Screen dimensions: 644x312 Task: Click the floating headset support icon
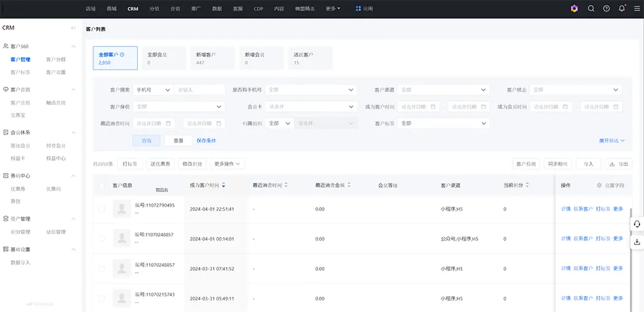coord(637,224)
